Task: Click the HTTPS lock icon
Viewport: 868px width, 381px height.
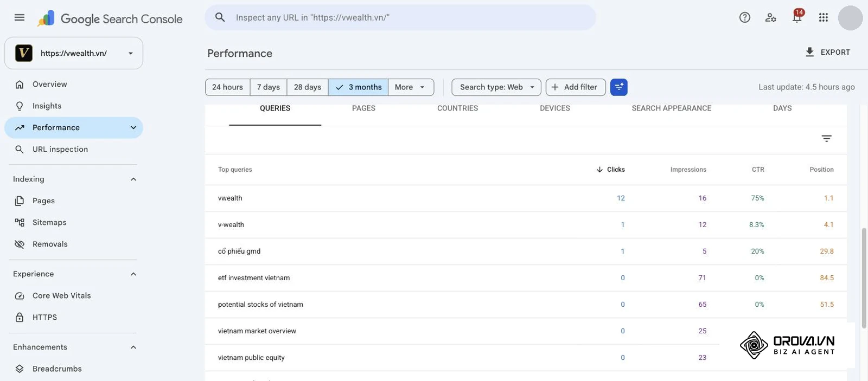Action: point(20,318)
